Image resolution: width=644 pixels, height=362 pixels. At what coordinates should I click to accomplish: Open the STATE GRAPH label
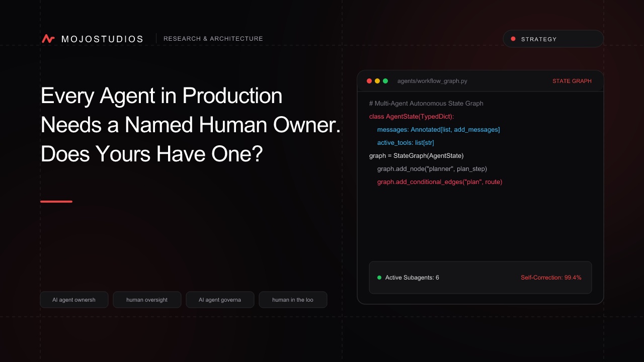pos(572,81)
